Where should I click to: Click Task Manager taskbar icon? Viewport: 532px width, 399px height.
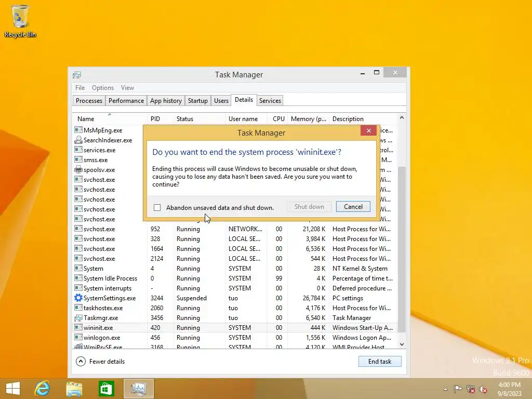pos(139,389)
